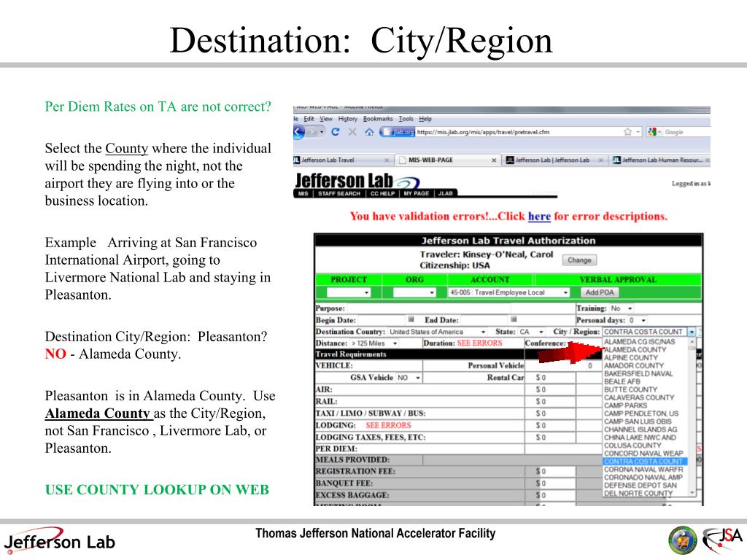The width and height of the screenshot is (747, 560).
Task: Select ALPINE COUNTY in the region list
Action: click(631, 357)
